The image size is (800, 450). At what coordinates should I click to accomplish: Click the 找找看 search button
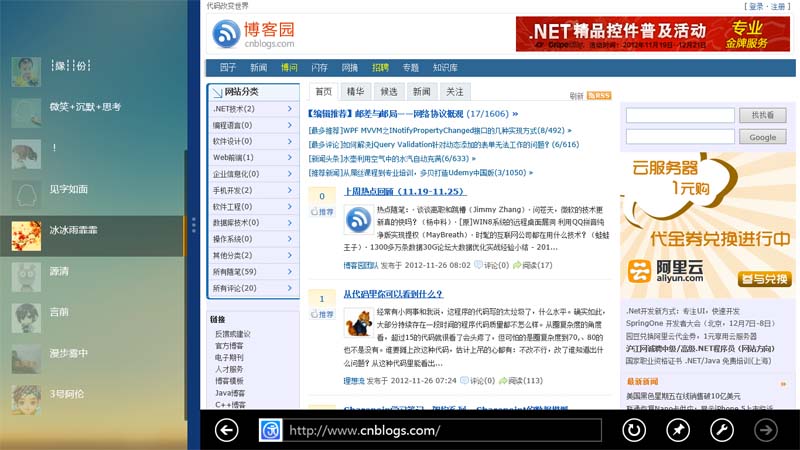pos(763,115)
